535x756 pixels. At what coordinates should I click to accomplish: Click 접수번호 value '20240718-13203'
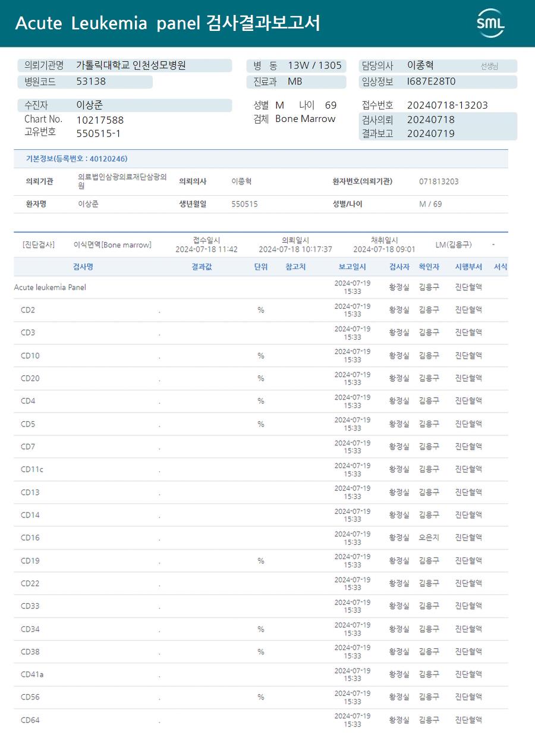tap(447, 105)
